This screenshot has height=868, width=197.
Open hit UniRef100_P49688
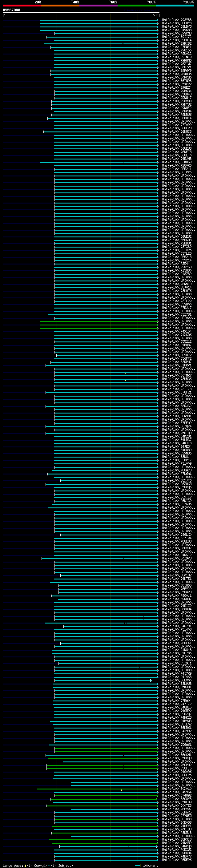click(177, 30)
